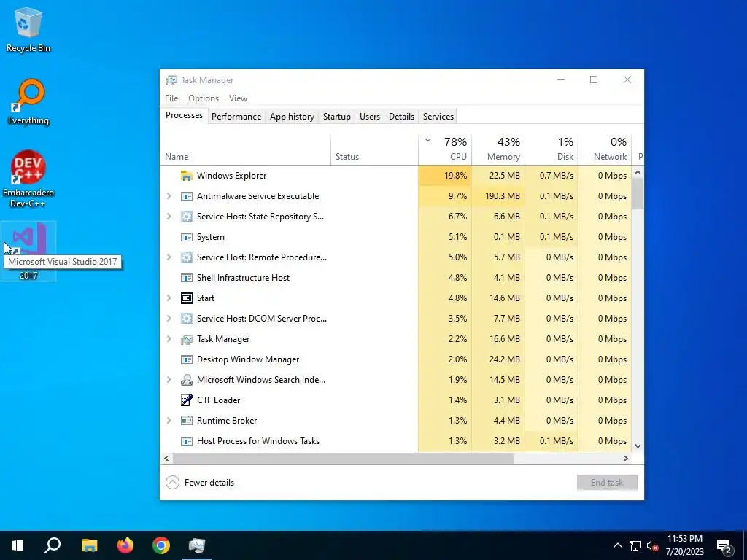747x560 pixels.
Task: Click the Task Manager title bar icon
Action: (171, 80)
